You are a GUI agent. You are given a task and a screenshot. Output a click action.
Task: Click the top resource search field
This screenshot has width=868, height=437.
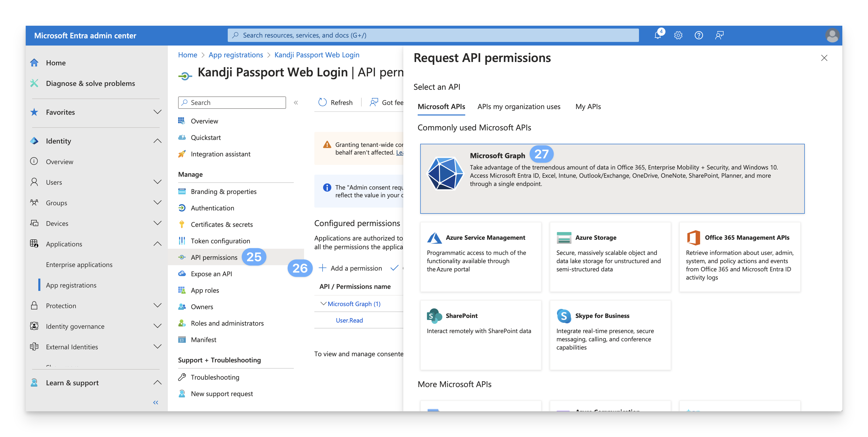pos(433,35)
